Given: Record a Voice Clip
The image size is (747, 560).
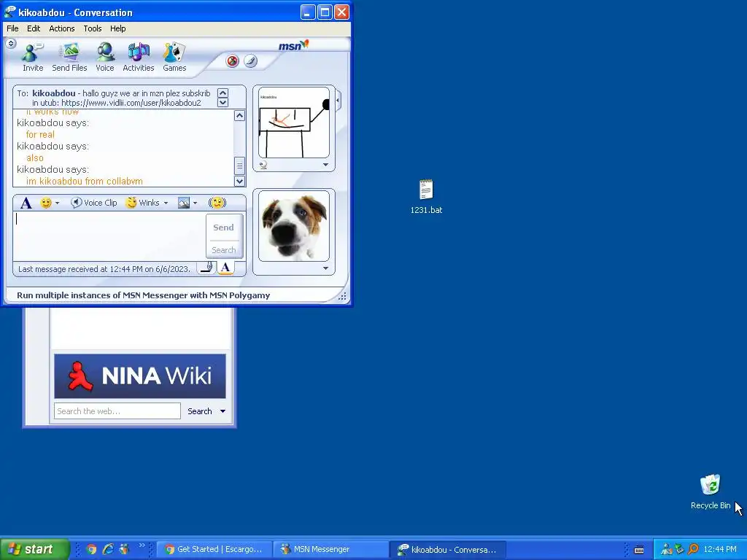Looking at the screenshot, I should 94,203.
